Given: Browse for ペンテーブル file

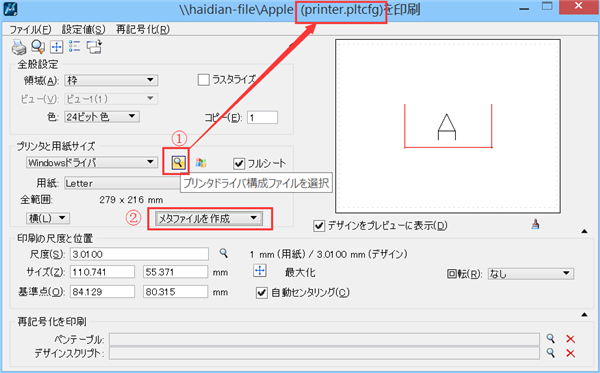Looking at the screenshot, I should 550,338.
